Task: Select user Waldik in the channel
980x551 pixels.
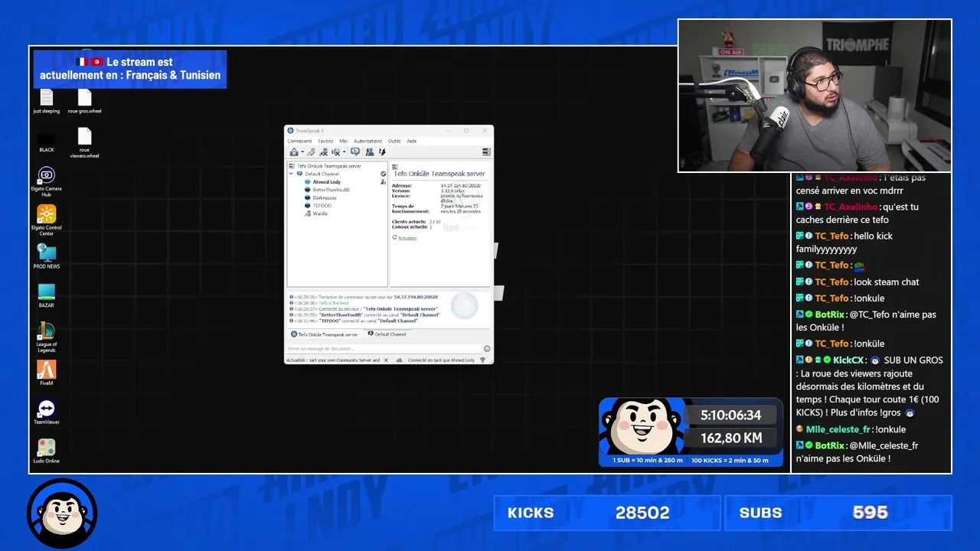Action: (320, 214)
